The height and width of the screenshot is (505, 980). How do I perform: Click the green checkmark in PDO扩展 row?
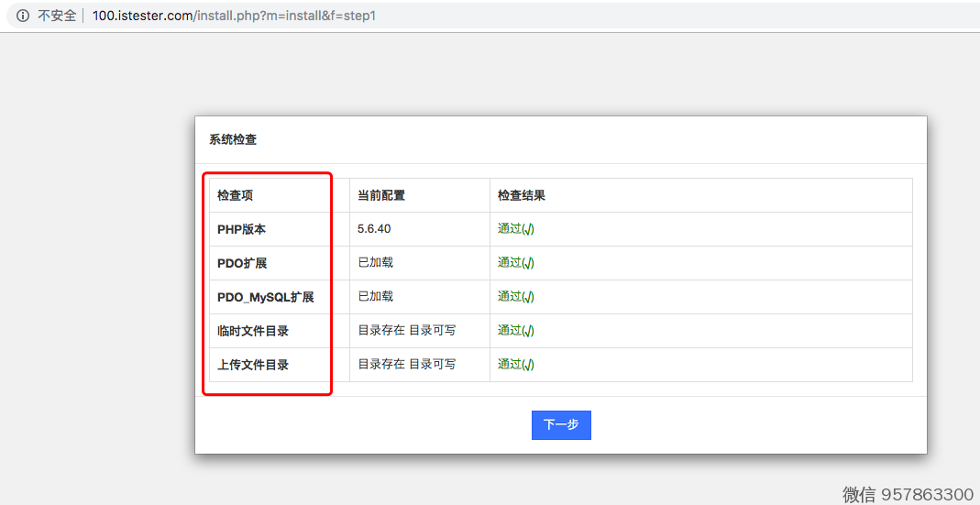[528, 263]
